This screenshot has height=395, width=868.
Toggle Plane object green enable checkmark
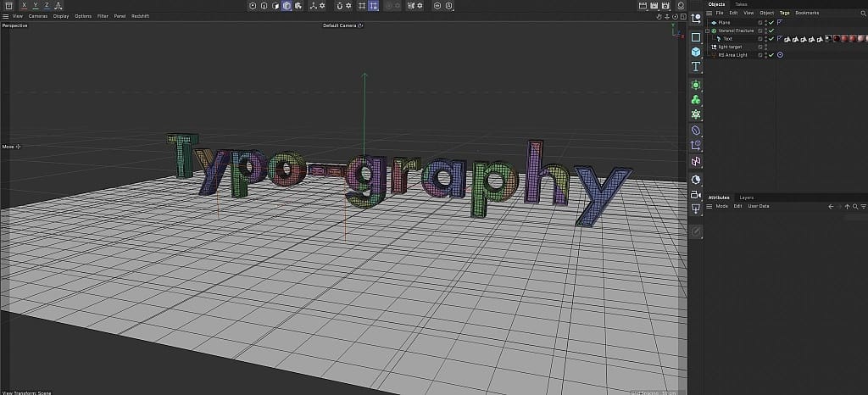tap(771, 22)
